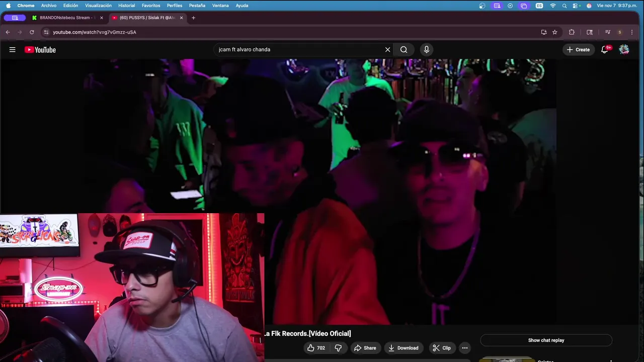Dislike the video with thumbs down
The width and height of the screenshot is (644, 362).
pyautogui.click(x=338, y=348)
